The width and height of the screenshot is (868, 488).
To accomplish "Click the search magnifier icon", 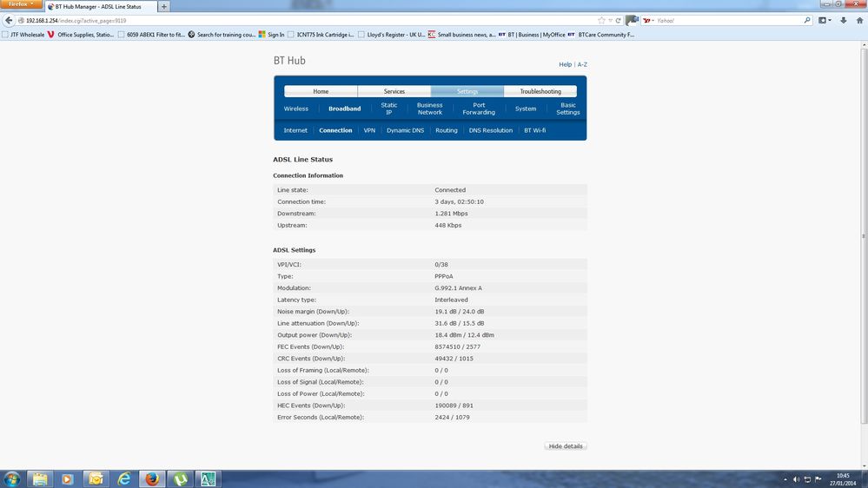I will [x=806, y=21].
